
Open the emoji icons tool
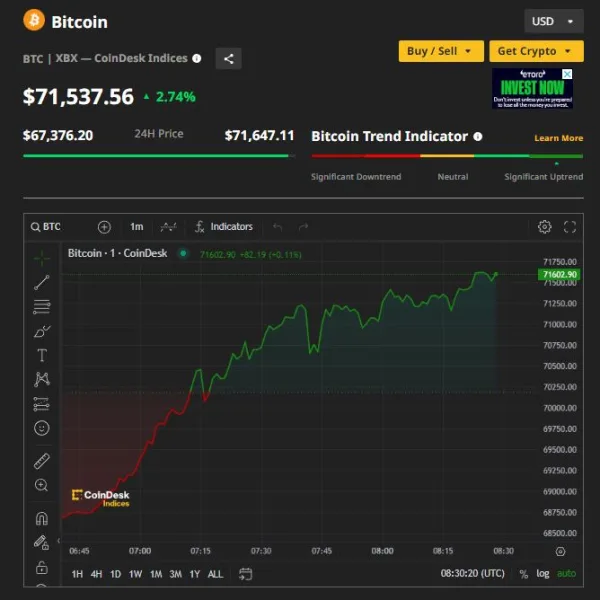42,428
